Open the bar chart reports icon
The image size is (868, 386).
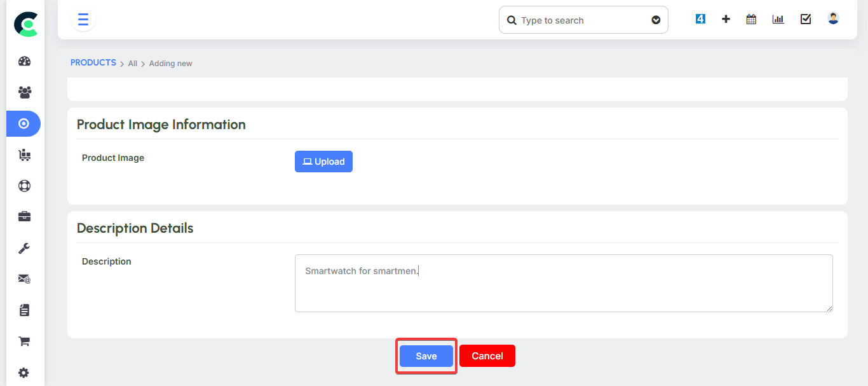[x=778, y=19]
